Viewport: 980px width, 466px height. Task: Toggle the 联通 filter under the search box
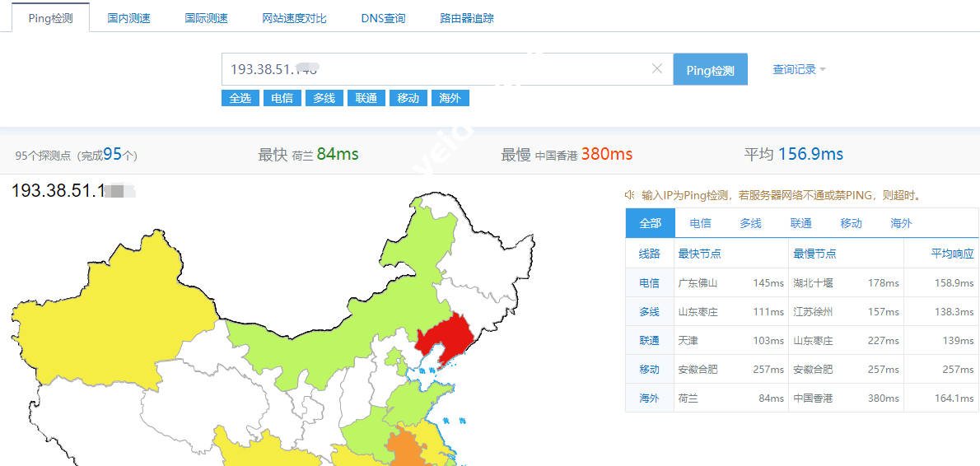(366, 98)
